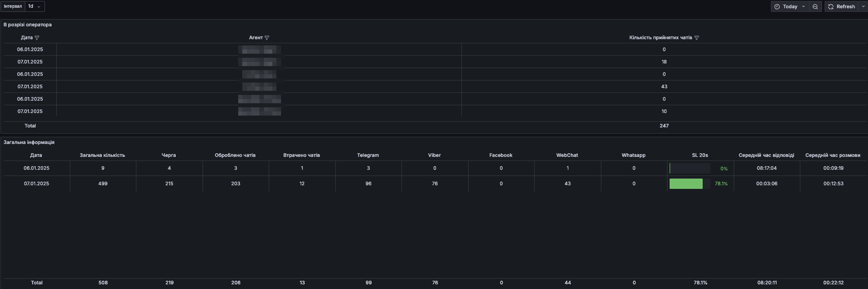Sort by Черга column header
This screenshot has width=868, height=289.
[169, 155]
